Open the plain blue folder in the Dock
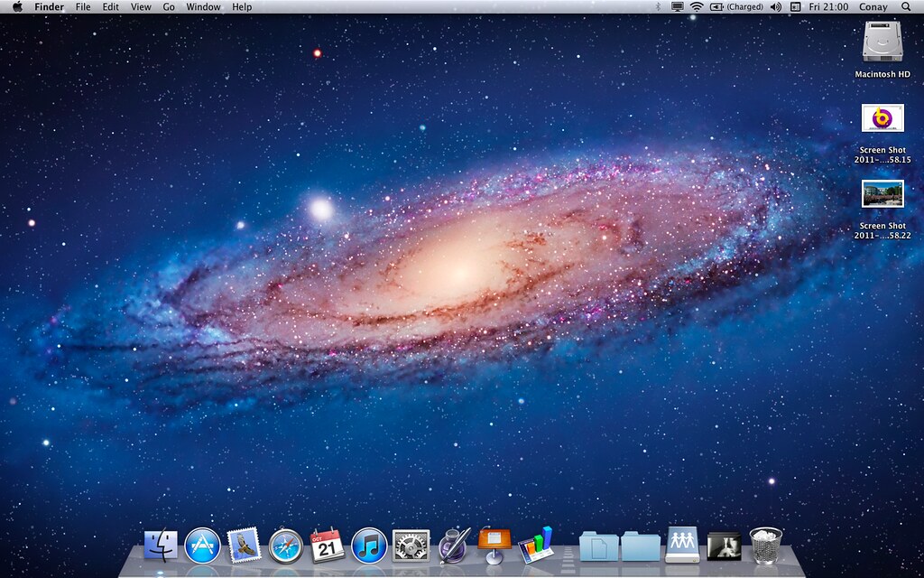 coord(641,546)
